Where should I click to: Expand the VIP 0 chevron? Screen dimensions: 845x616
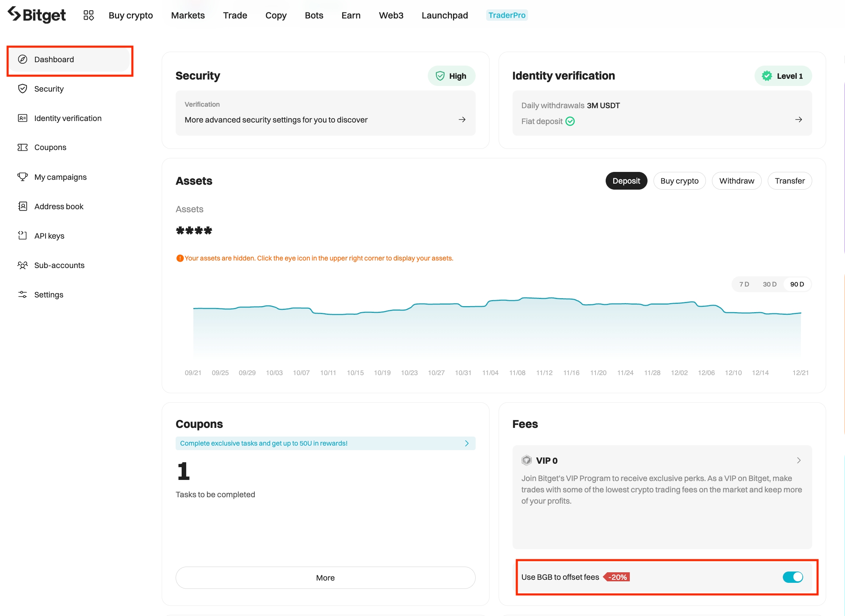799,460
